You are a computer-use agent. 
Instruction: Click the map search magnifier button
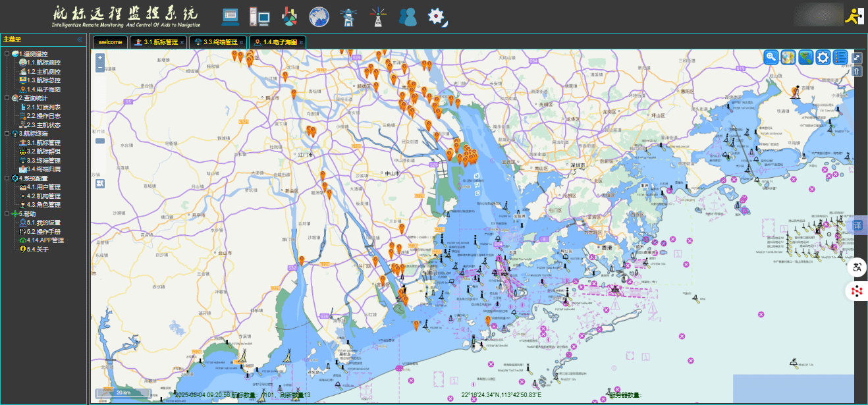[771, 57]
